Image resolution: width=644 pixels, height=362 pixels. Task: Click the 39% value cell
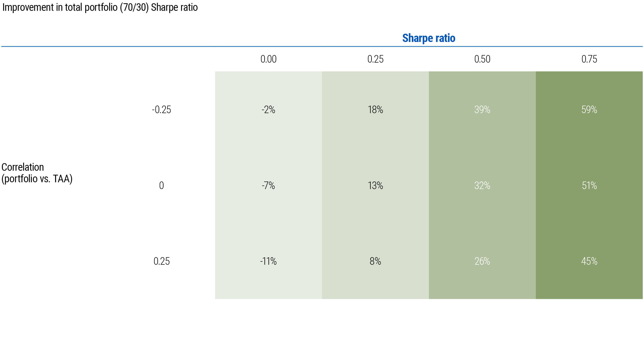(x=482, y=110)
